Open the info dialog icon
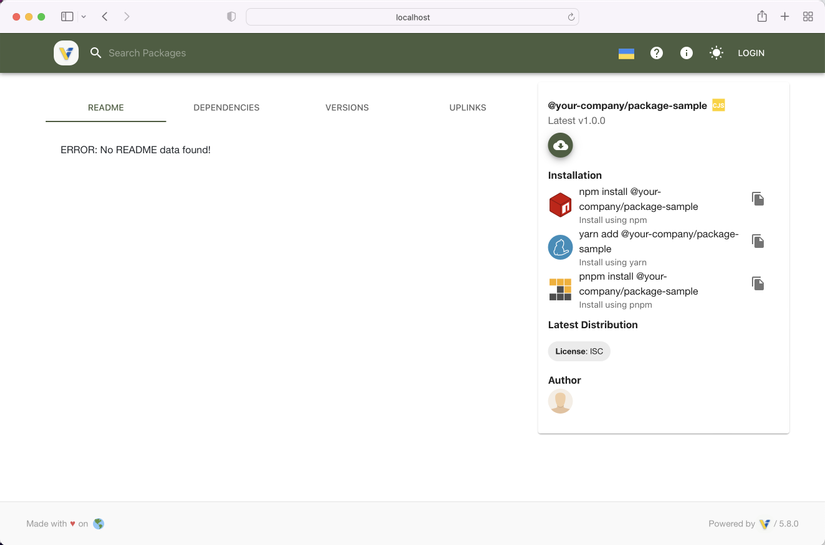The image size is (825, 545). 686,53
